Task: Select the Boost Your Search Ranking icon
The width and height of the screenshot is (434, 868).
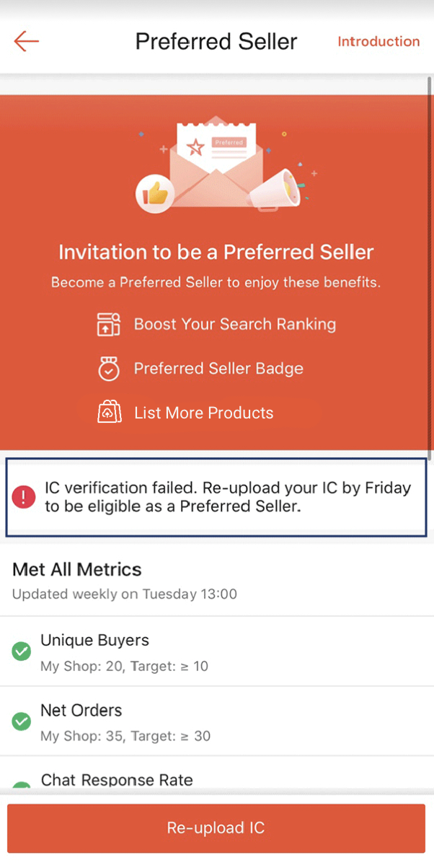Action: point(108,324)
